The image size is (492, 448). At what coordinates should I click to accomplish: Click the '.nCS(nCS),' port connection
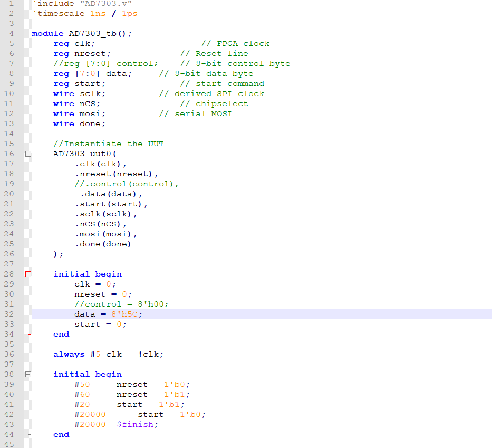click(x=100, y=224)
